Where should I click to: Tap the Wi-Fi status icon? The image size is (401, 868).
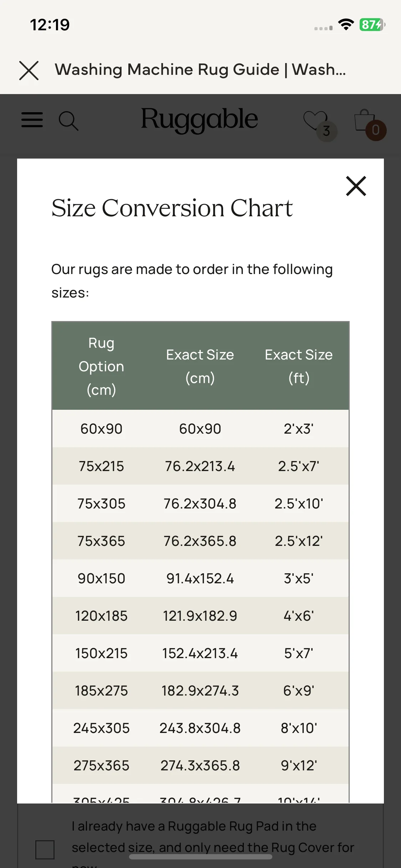coord(346,24)
